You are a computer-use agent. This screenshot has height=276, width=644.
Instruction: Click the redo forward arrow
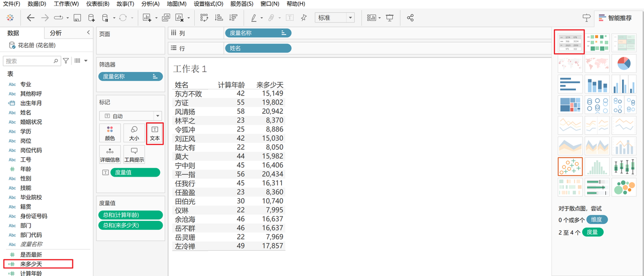(x=45, y=18)
